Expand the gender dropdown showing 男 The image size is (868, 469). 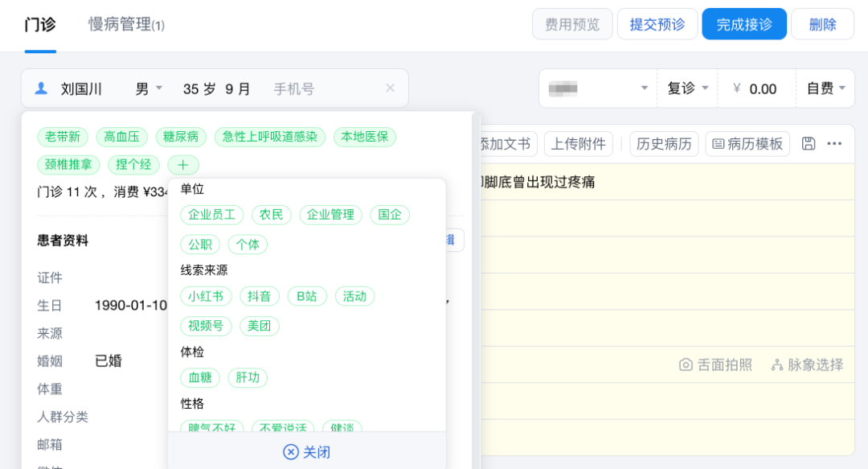(149, 88)
